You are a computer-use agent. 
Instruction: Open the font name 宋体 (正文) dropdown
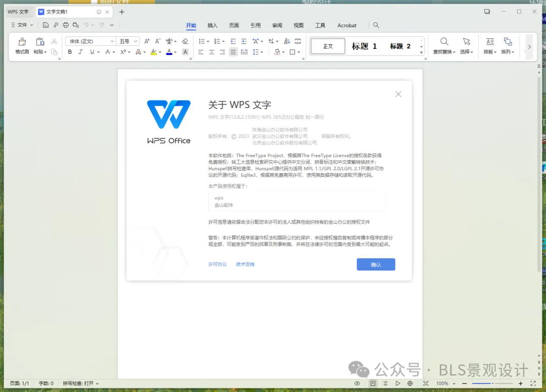coord(112,41)
